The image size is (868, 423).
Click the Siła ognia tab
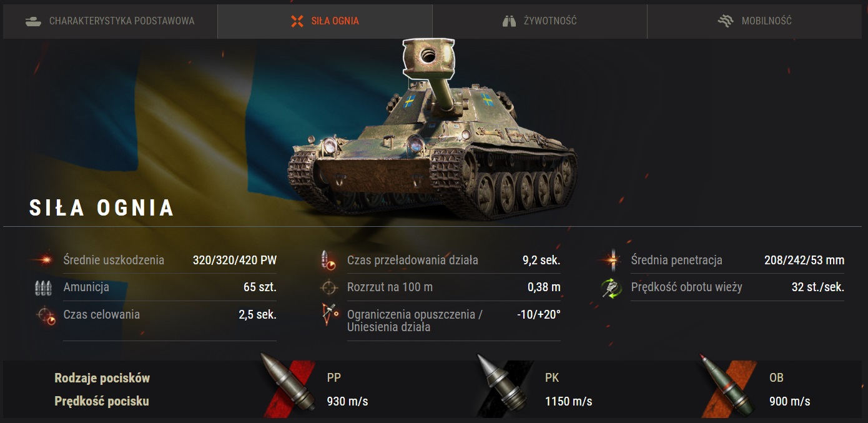point(325,21)
